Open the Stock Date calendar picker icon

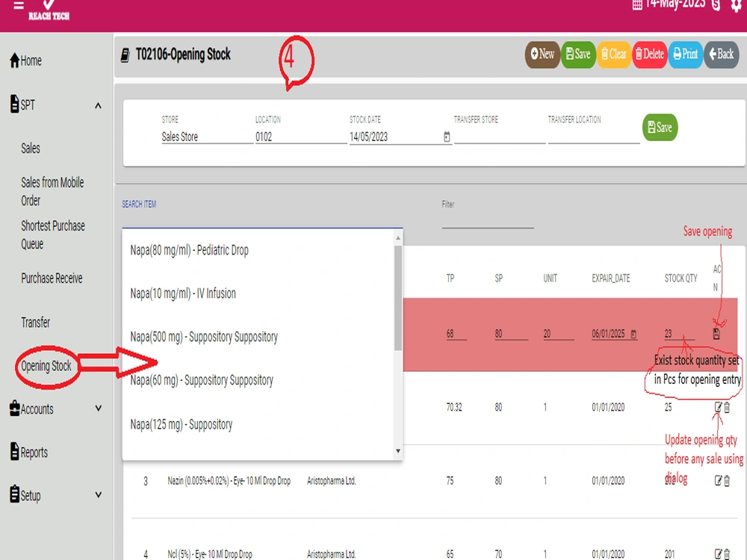tap(447, 137)
